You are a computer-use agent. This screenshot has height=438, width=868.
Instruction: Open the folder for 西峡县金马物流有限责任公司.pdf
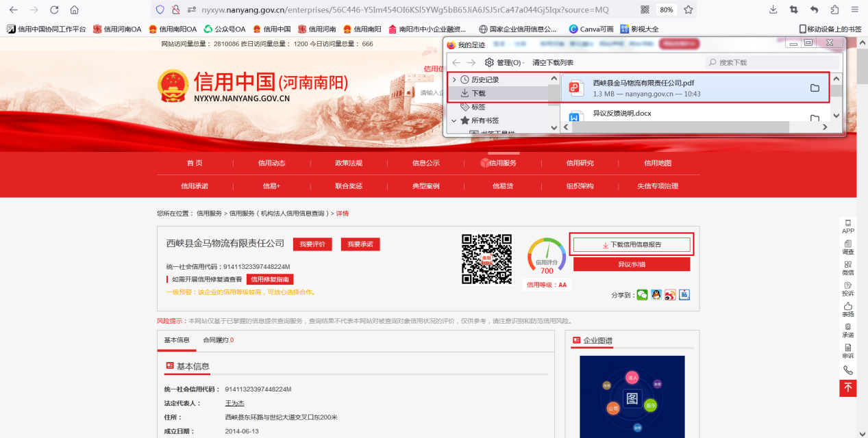[815, 88]
